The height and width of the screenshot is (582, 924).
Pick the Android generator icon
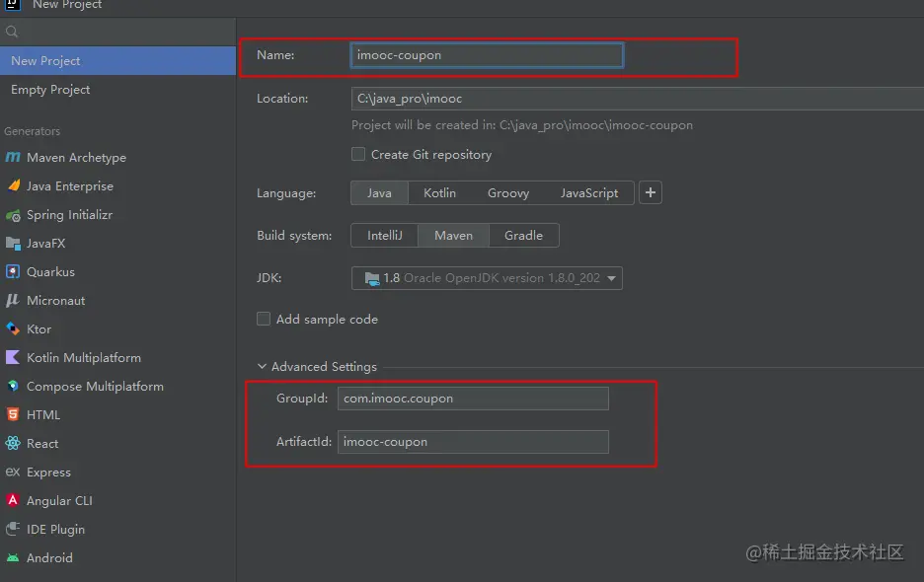13,558
